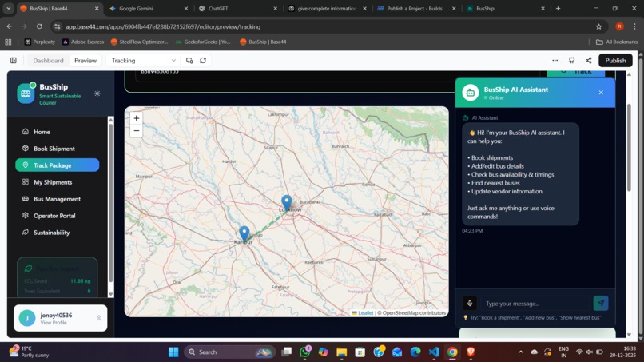Image resolution: width=644 pixels, height=362 pixels.
Task: Open the apps grid shortcut in bookmarks bar
Action: (x=8, y=42)
